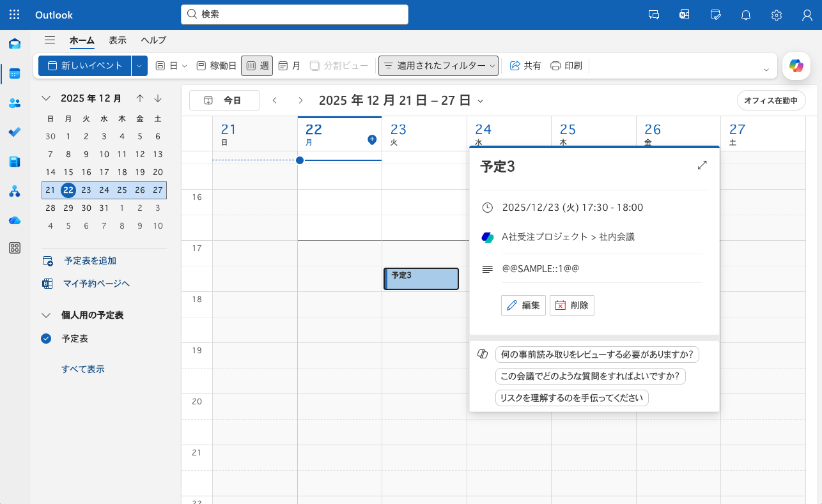Image resolution: width=822 pixels, height=504 pixels.
Task: Switch to the 表示 ribbon tab
Action: pos(117,40)
